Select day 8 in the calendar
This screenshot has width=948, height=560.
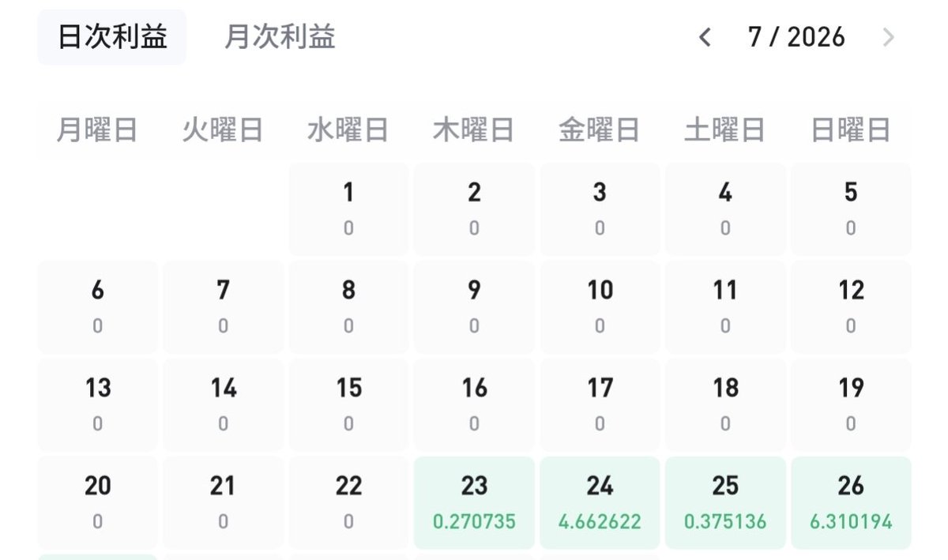pyautogui.click(x=348, y=307)
